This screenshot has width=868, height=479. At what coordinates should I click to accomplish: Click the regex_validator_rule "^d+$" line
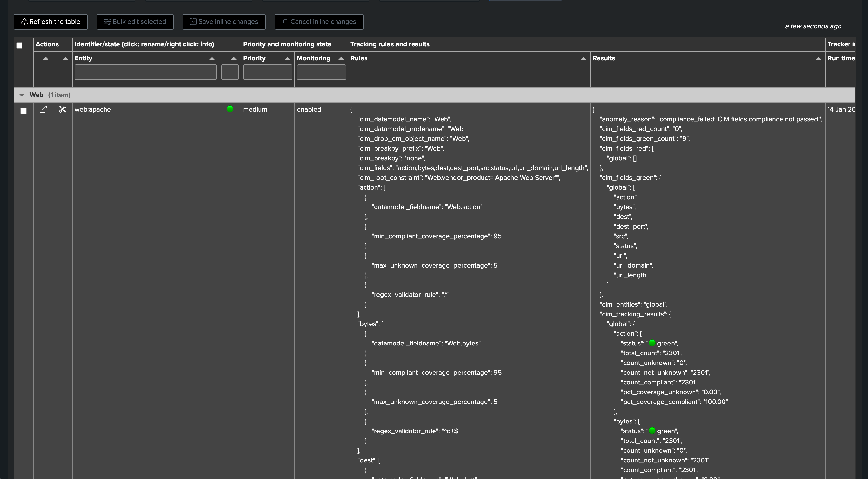click(416, 431)
